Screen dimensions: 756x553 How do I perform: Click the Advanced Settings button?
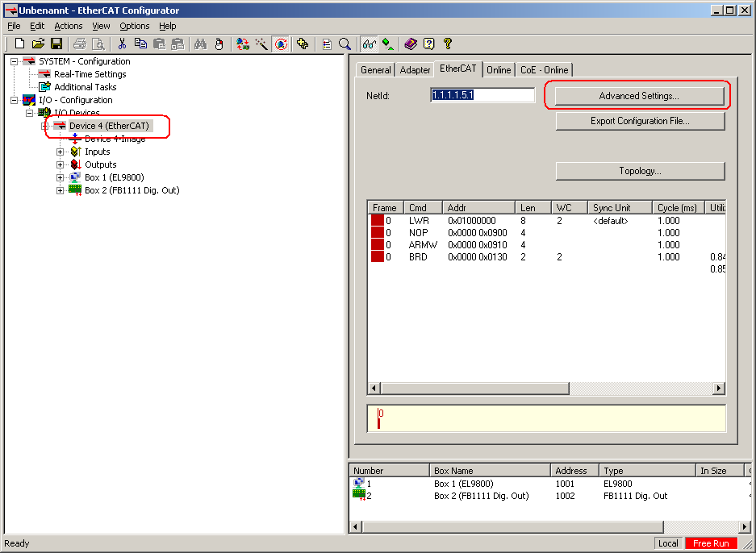tap(639, 96)
